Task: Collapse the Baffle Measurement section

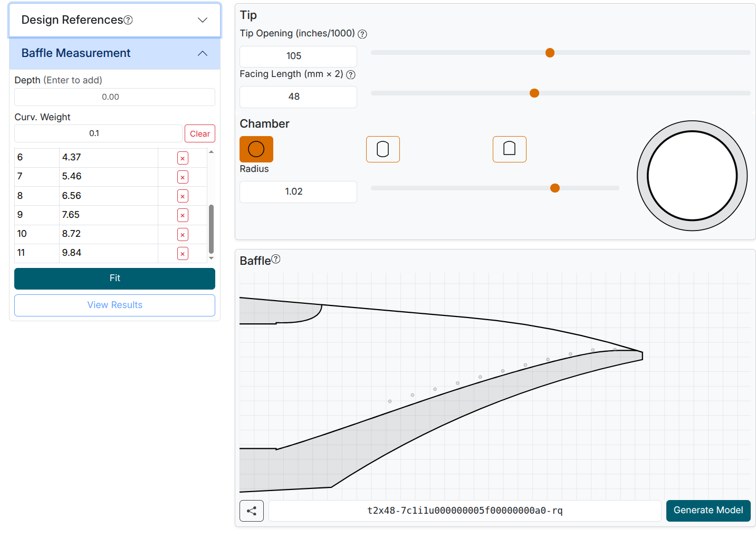Action: [114, 53]
